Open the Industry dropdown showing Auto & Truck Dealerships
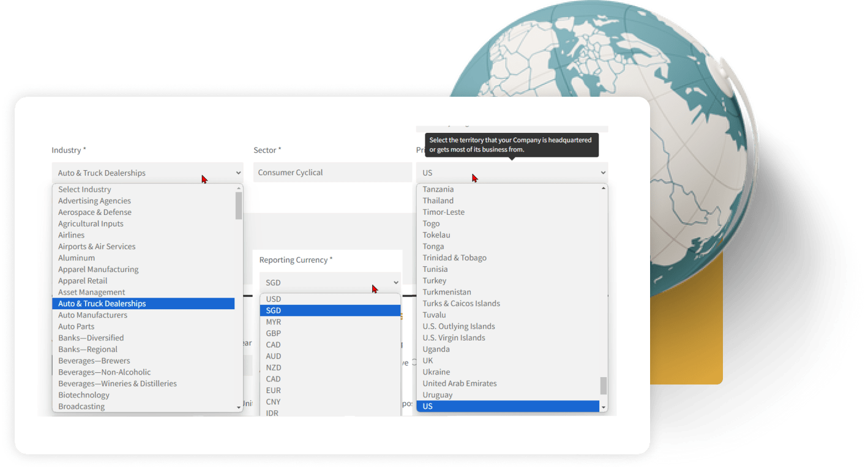The height and width of the screenshot is (469, 868). pyautogui.click(x=148, y=173)
